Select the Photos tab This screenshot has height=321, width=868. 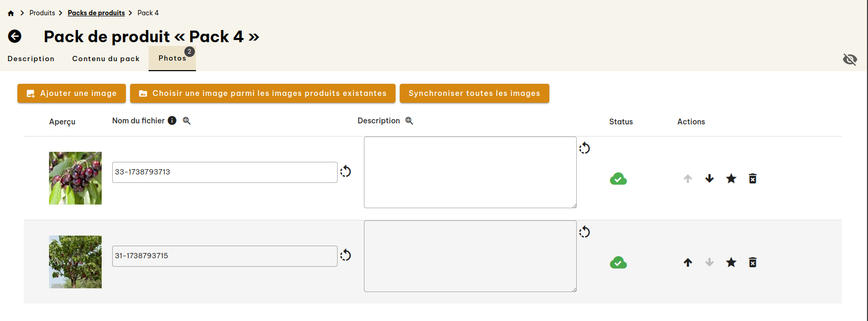172,59
